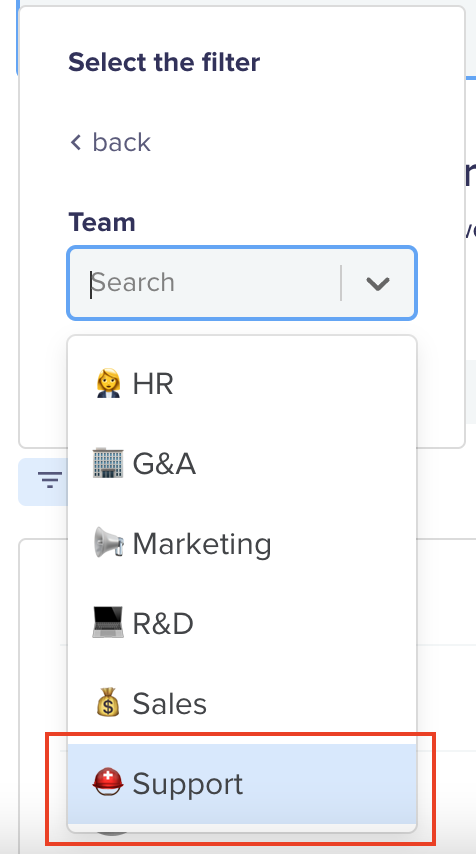Click the rescue helmet emoji beside Support

coord(108,783)
